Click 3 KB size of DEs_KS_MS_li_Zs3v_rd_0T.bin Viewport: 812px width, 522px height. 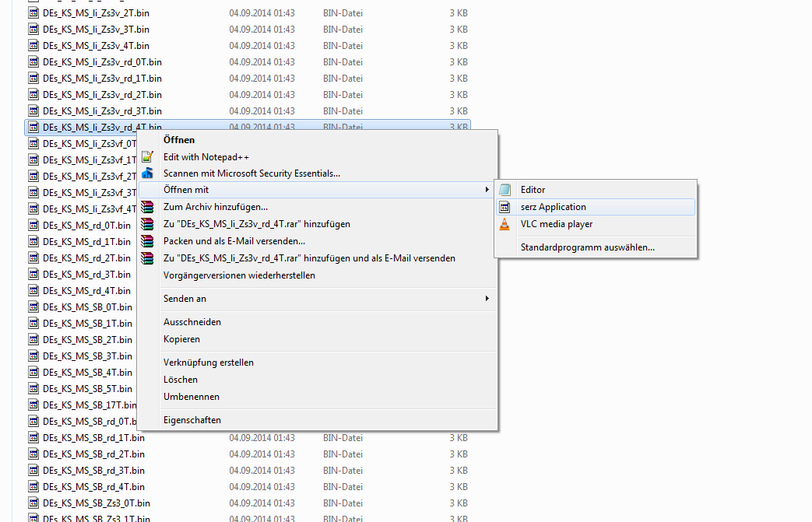click(x=459, y=62)
